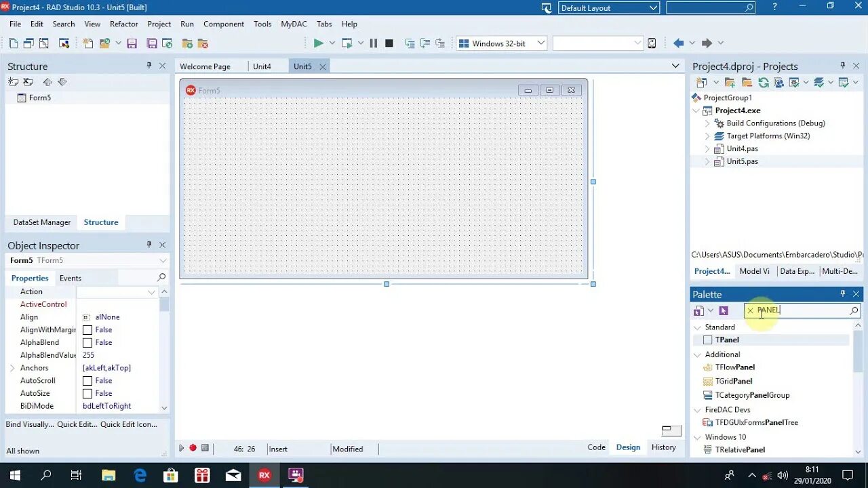Switch to the Unit4 editor tab
This screenshot has width=868, height=488.
pos(262,66)
